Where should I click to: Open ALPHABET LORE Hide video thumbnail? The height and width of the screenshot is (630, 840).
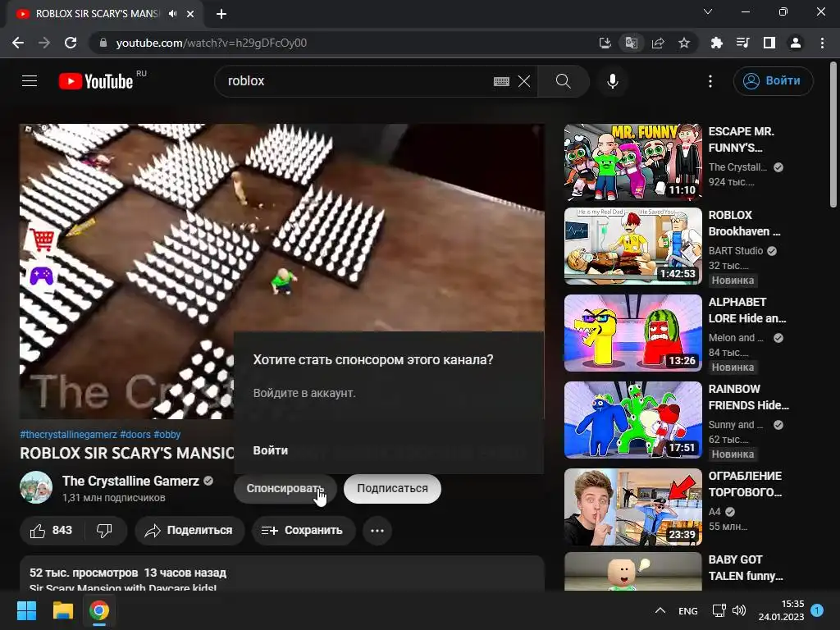pos(632,333)
